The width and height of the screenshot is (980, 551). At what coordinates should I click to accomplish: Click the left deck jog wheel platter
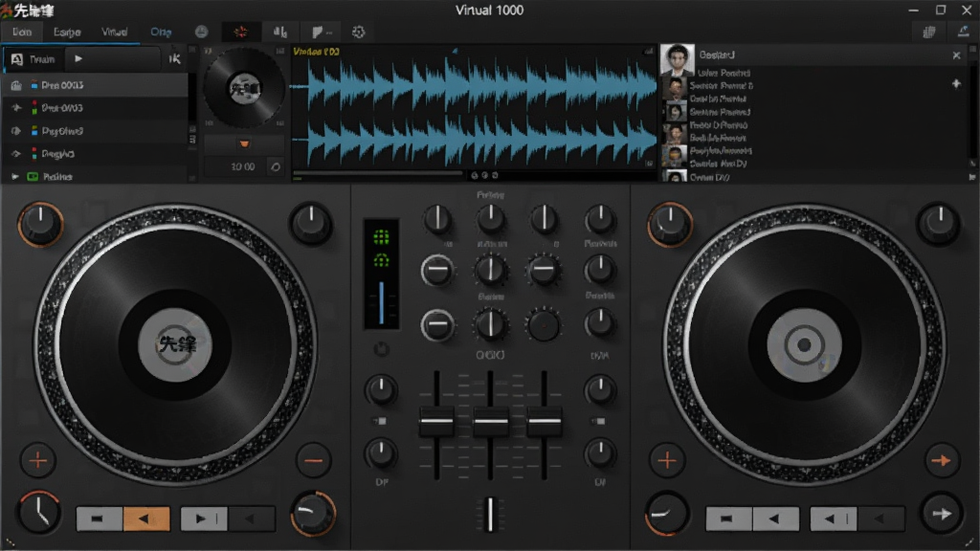(x=176, y=344)
